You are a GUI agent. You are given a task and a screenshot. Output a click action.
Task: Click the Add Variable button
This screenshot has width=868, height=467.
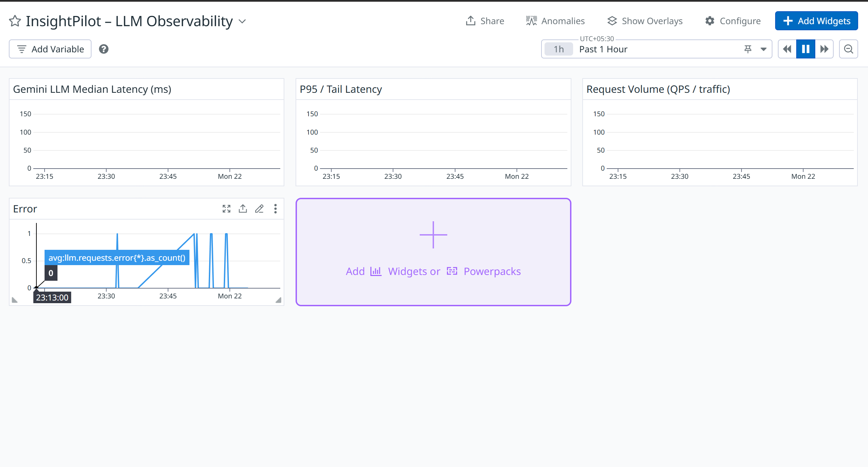50,49
